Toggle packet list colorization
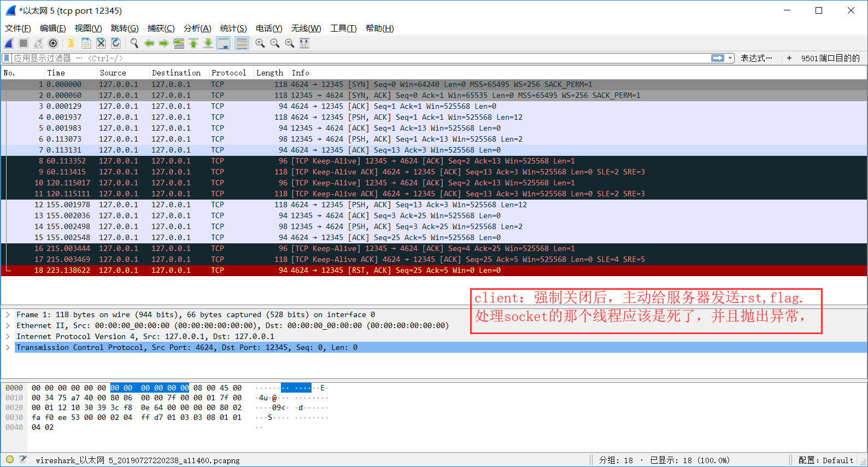The width and height of the screenshot is (868, 467). coord(242,43)
